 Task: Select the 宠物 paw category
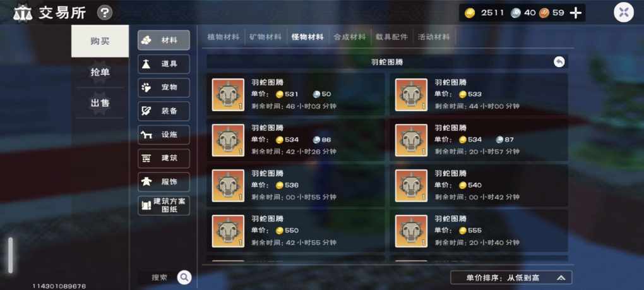click(x=164, y=87)
